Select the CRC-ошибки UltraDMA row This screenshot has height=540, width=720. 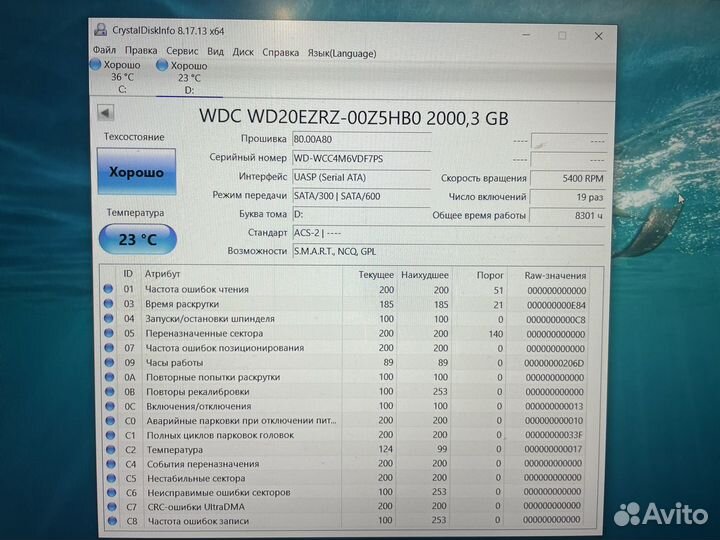coord(345,506)
